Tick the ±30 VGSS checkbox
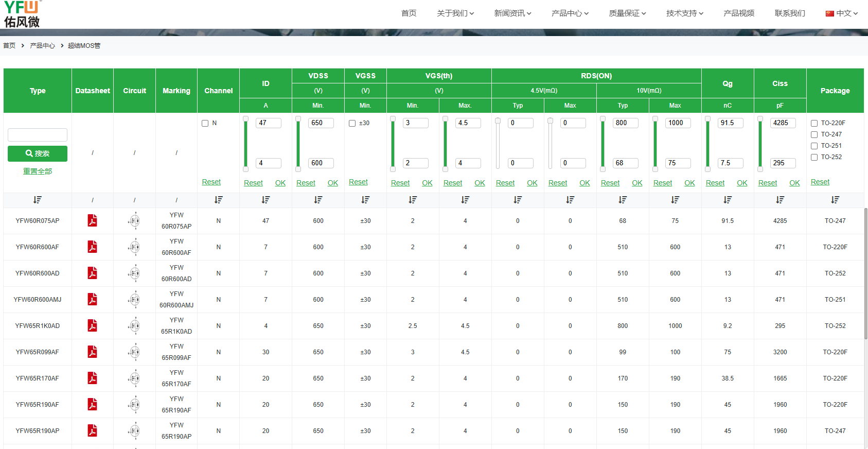Image resolution: width=868 pixels, height=449 pixels. coord(352,124)
